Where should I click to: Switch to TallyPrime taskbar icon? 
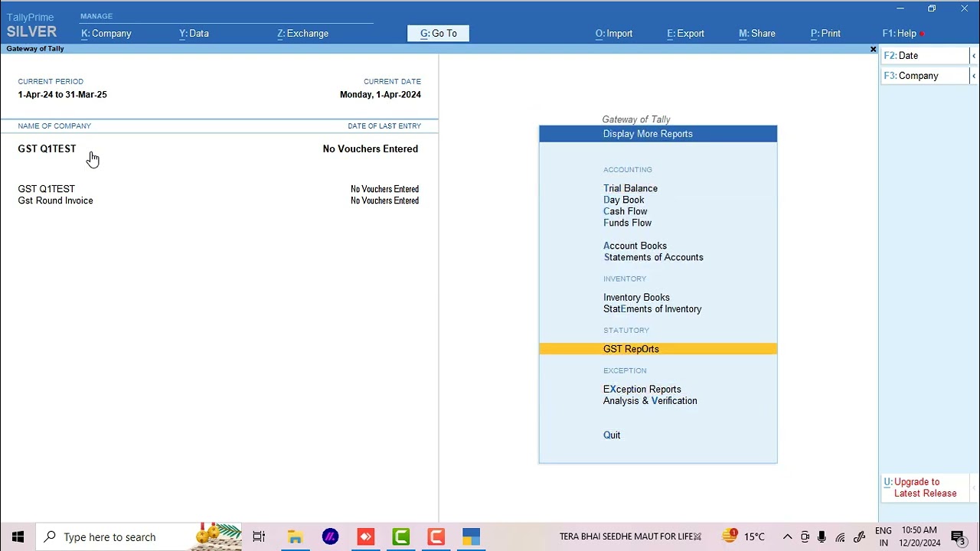tap(471, 536)
